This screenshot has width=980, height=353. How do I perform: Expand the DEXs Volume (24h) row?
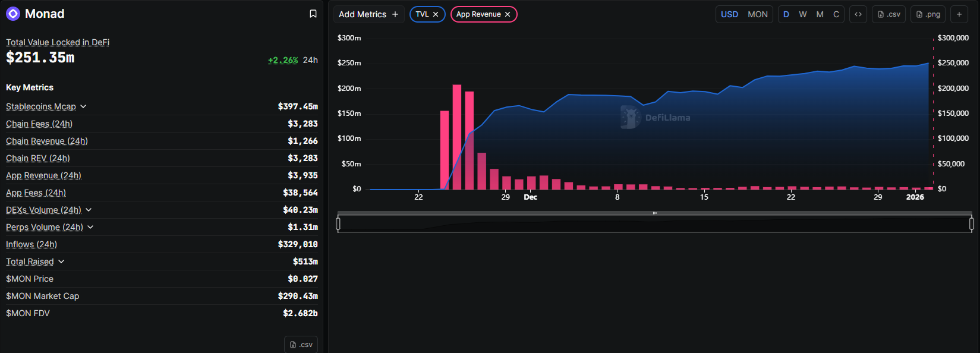point(89,210)
